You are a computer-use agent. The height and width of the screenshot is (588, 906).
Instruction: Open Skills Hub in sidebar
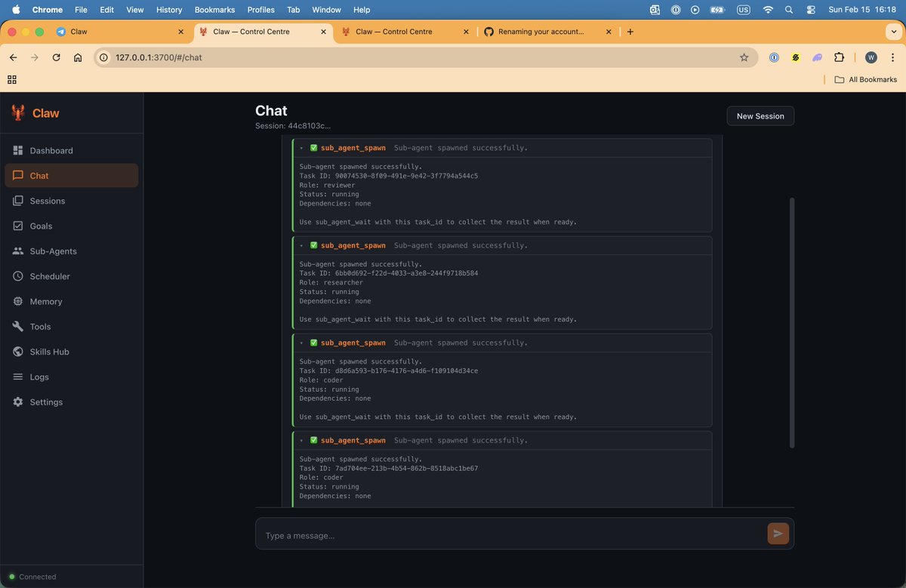71,352
